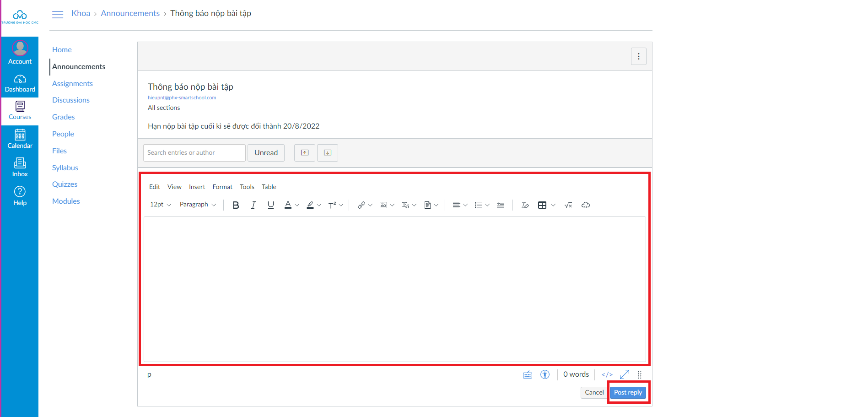Toggle underline formatting
The width and height of the screenshot is (868, 417).
[270, 205]
